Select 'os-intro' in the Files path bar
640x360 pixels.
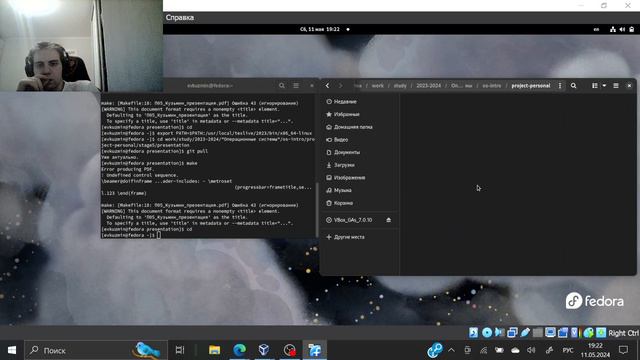(x=491, y=86)
